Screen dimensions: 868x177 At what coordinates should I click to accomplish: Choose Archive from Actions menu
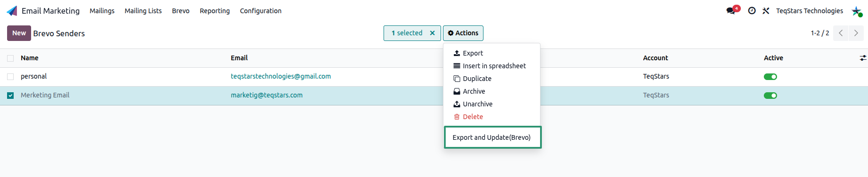pyautogui.click(x=491, y=91)
